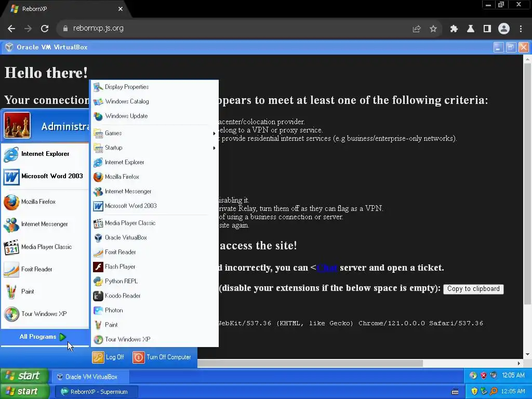The width and height of the screenshot is (532, 399).
Task: Select RebornXP - Supermium taskbar item
Action: [97, 392]
